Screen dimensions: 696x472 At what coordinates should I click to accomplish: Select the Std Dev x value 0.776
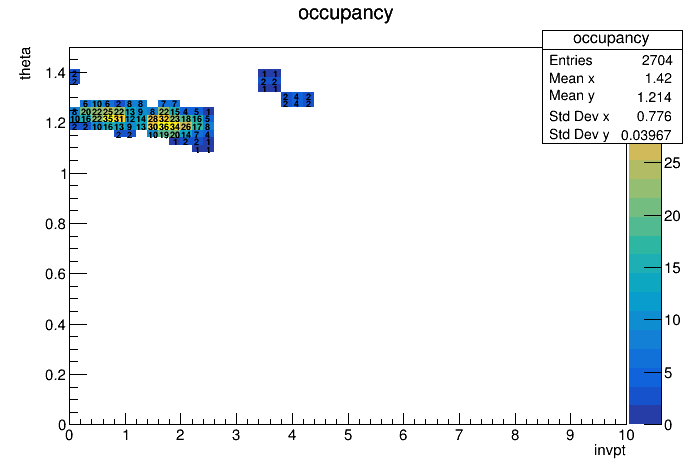pyautogui.click(x=654, y=116)
